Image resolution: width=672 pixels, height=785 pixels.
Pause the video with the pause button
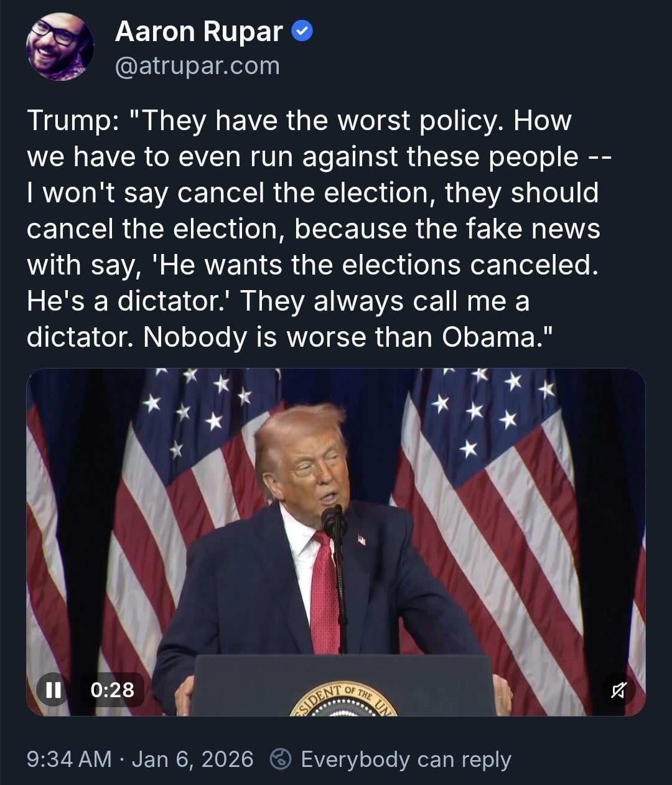click(x=54, y=689)
